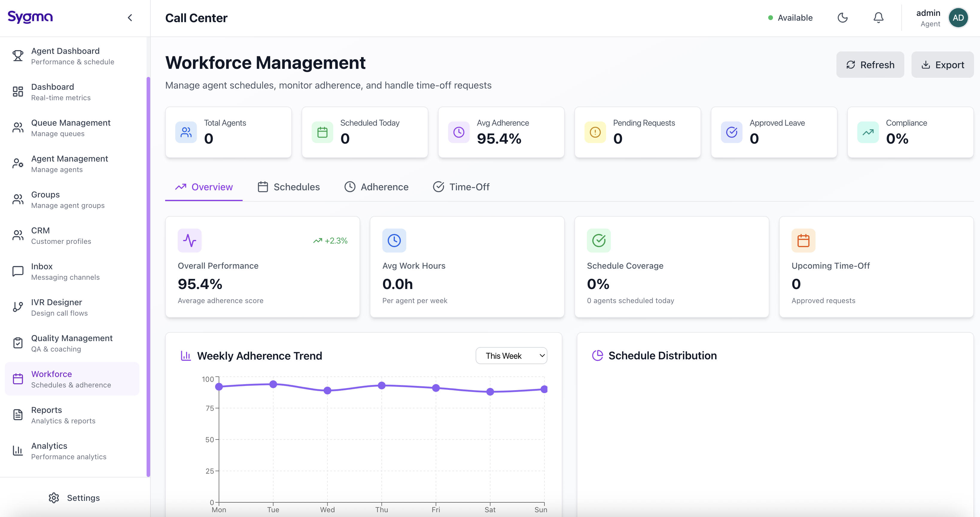Open Quality Management for QA coaching
Viewport: 980px width, 517px height.
tap(71, 343)
